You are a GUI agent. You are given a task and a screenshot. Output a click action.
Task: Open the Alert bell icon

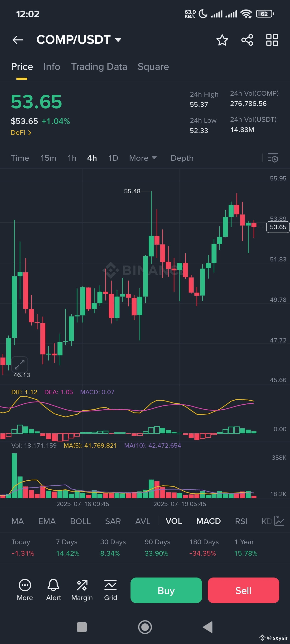point(53,590)
